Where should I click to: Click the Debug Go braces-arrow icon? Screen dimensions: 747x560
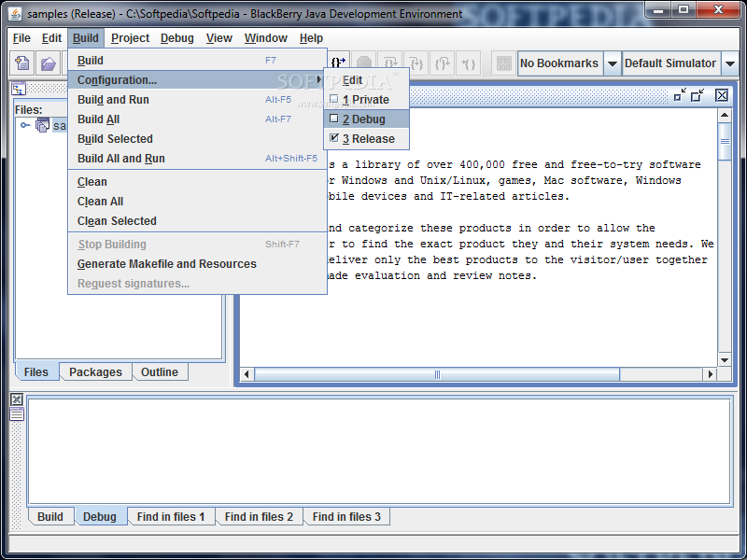click(339, 63)
